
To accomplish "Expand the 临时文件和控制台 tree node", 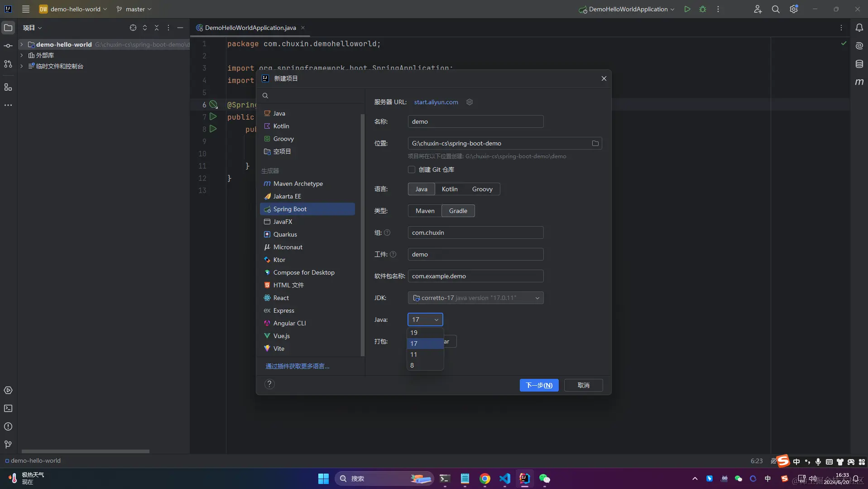I will point(21,66).
